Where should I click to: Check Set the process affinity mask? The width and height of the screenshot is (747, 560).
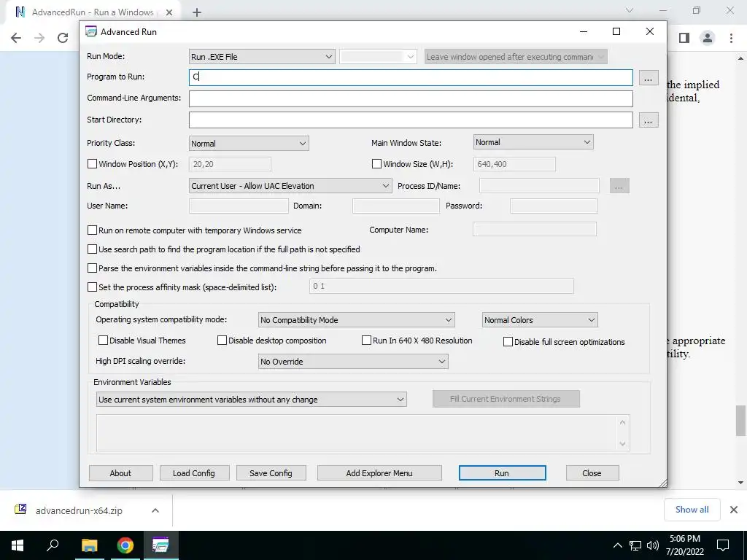tap(93, 287)
